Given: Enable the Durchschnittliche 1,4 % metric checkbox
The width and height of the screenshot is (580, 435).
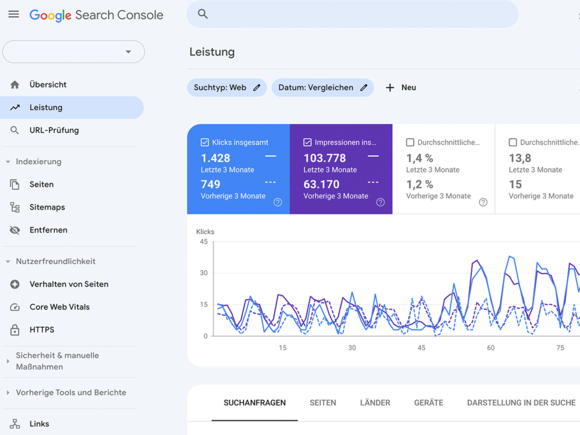Looking at the screenshot, I should tap(410, 142).
